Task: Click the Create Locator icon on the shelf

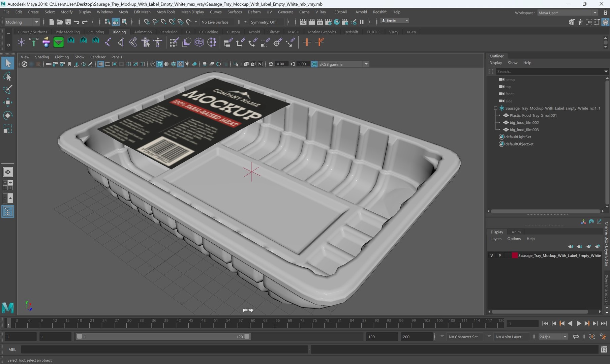Action: click(x=21, y=42)
